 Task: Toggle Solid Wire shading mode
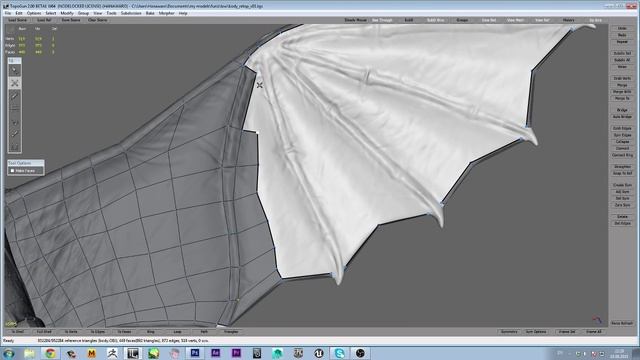click(x=436, y=20)
